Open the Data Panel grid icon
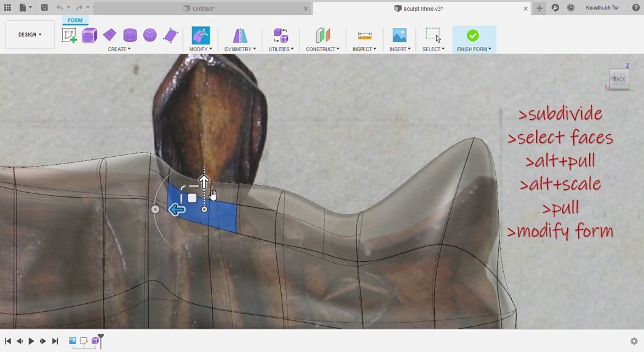Screen dimensions: 644x352 7,7
